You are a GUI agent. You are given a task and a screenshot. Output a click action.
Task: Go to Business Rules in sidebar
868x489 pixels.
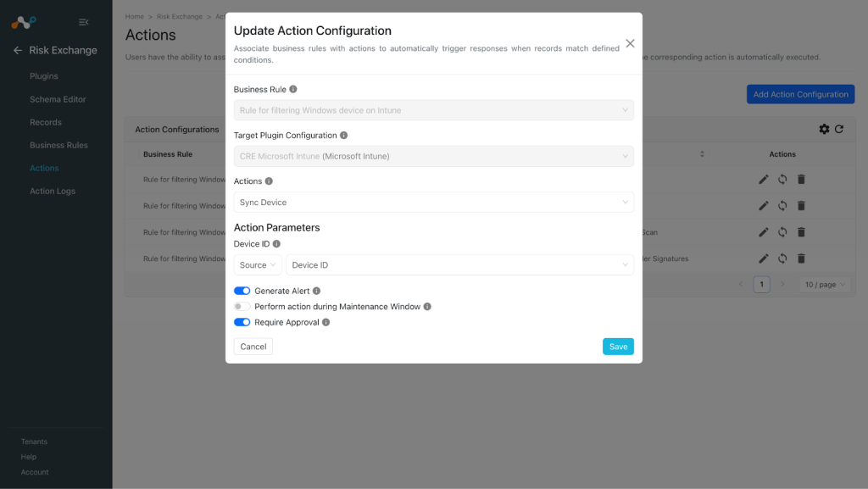click(58, 146)
